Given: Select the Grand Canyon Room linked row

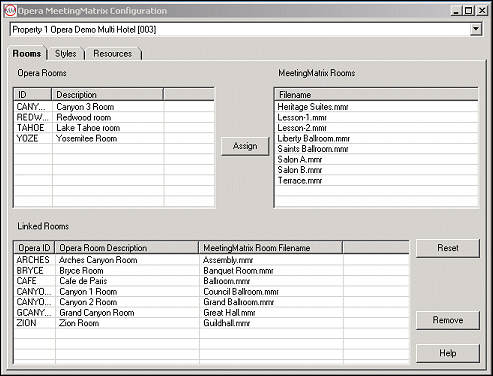Looking at the screenshot, I should pos(212,312).
